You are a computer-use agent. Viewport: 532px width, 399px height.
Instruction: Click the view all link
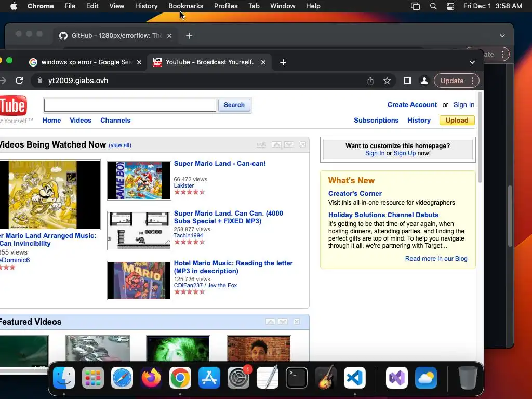120,145
